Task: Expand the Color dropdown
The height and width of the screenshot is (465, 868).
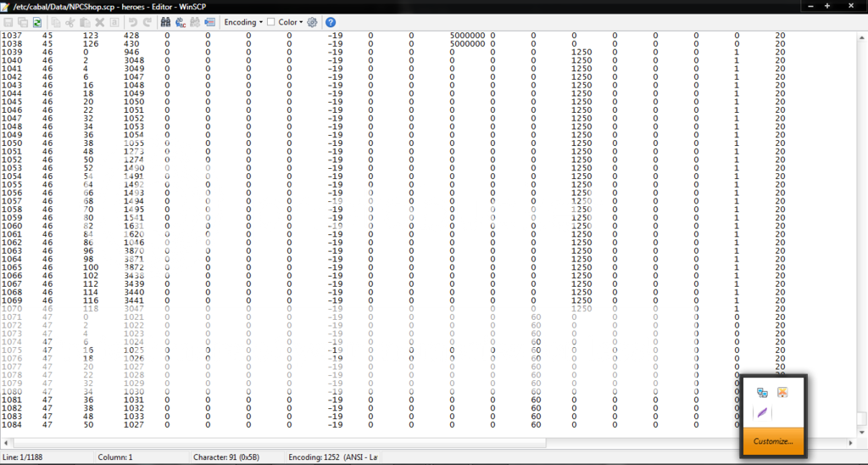Action: [x=291, y=22]
